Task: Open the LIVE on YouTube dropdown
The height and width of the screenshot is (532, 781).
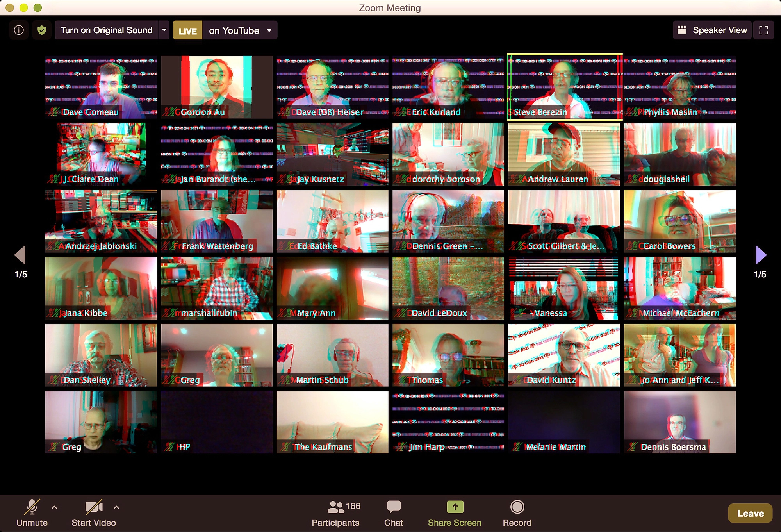Action: [269, 30]
